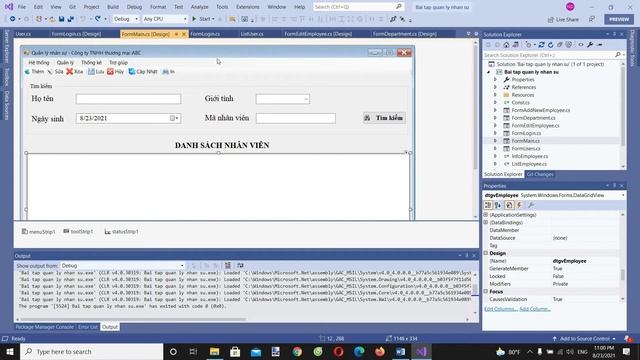640x360 pixels.
Task: Click Solution Explorer Refresh icon
Action: coord(551,45)
